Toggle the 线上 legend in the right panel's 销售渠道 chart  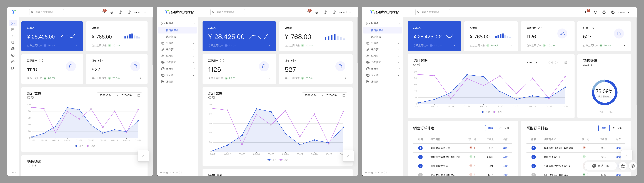[600, 112]
